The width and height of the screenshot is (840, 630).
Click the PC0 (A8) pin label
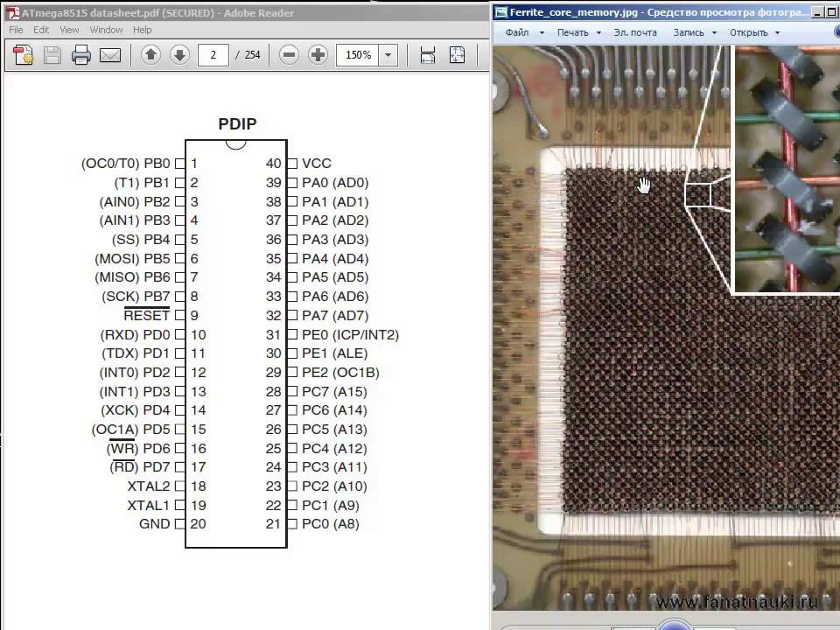tap(331, 524)
